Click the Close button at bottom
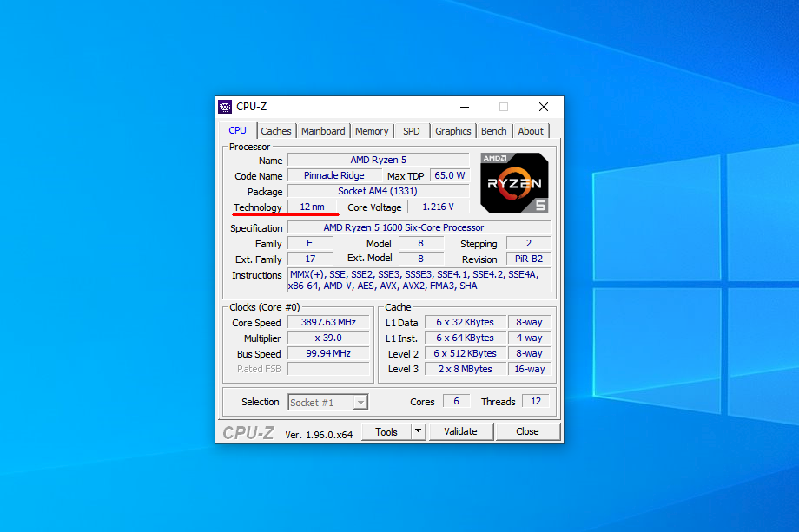The width and height of the screenshot is (799, 532). [x=527, y=431]
